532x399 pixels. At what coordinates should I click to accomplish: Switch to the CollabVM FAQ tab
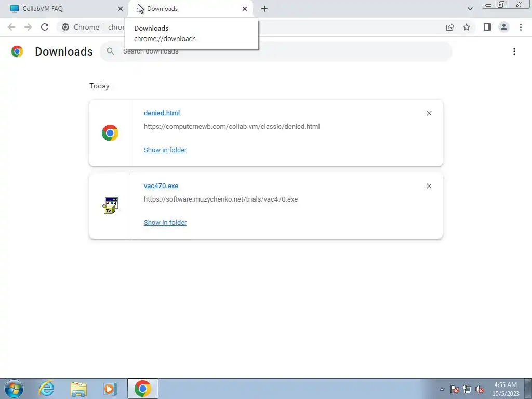click(64, 9)
